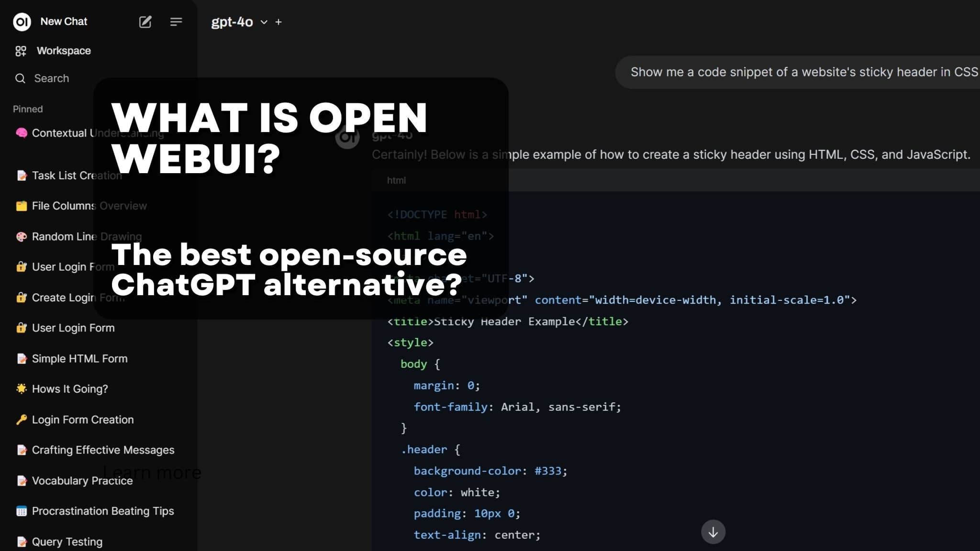The width and height of the screenshot is (980, 551).
Task: Select the html tab on the code block
Action: (x=396, y=180)
